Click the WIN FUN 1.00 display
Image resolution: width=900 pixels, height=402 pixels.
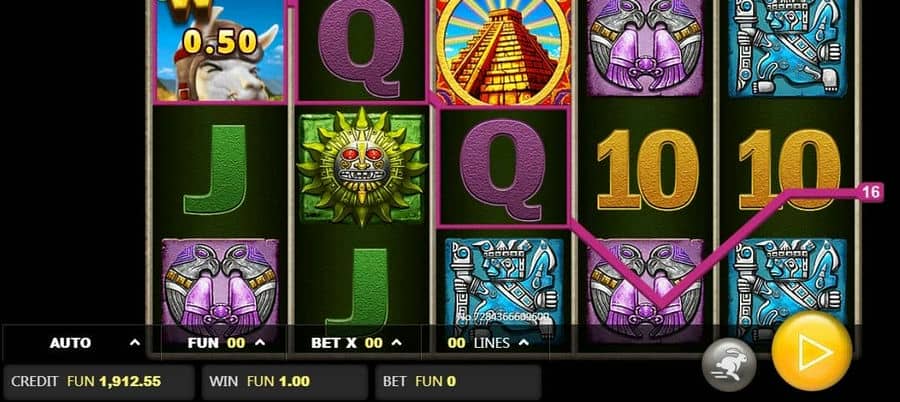point(285,382)
